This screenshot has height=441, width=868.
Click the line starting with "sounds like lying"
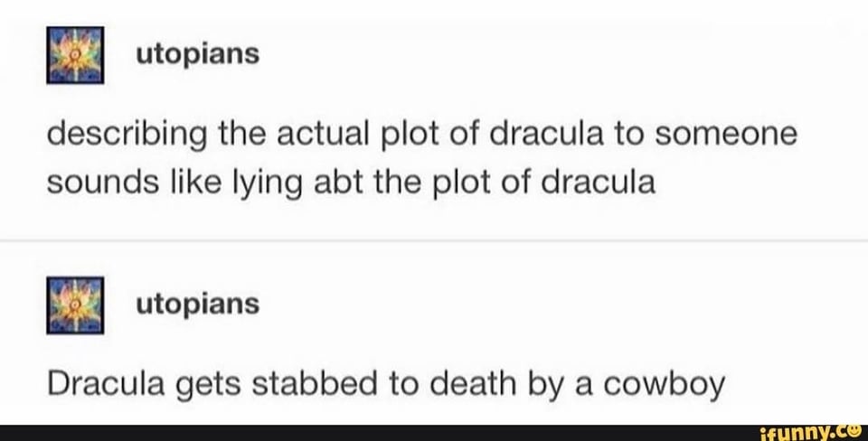pos(349,182)
